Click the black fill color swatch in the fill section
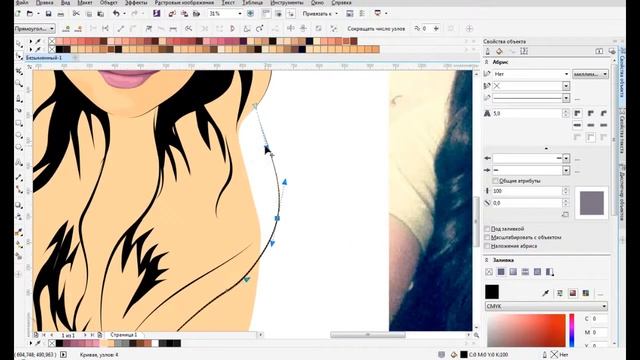This screenshot has width=640, height=360. coord(492,292)
